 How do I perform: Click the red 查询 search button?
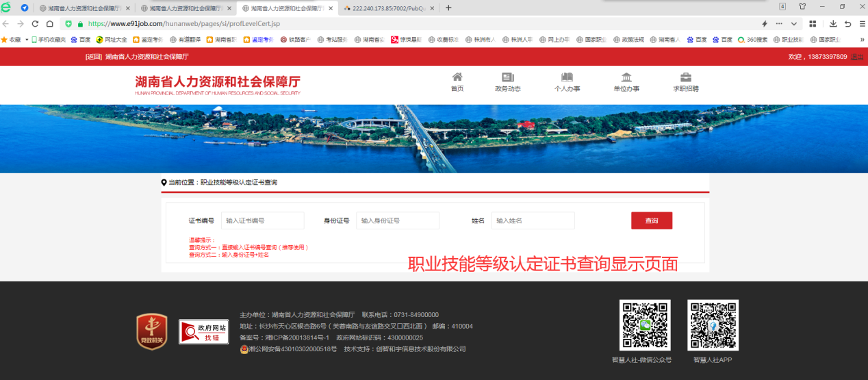click(x=651, y=220)
